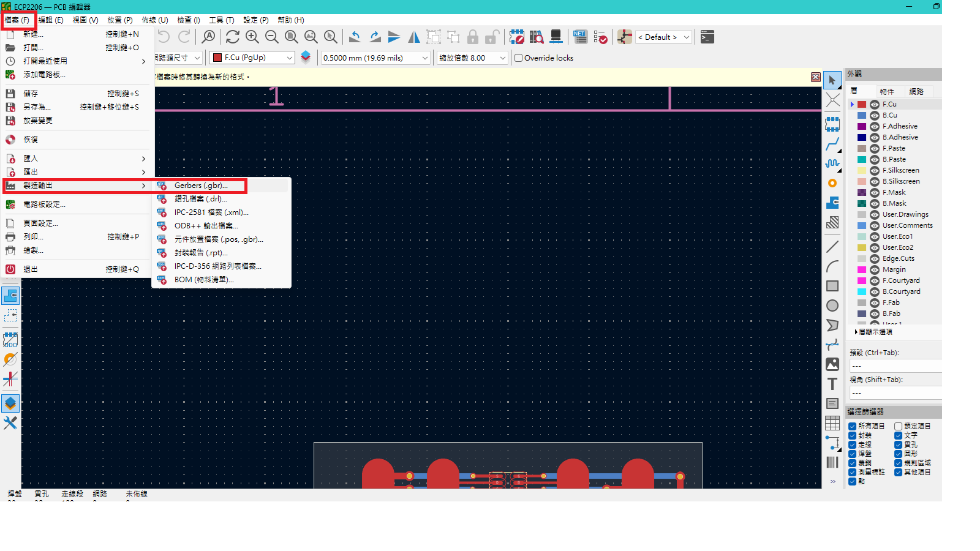Click the F.Mask color swatch
This screenshot has width=980, height=551.
coord(862,193)
